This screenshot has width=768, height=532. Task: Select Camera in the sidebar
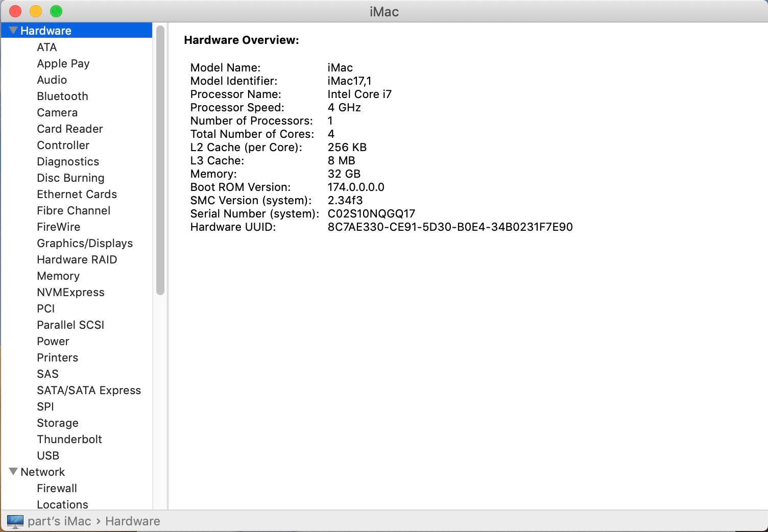point(57,112)
